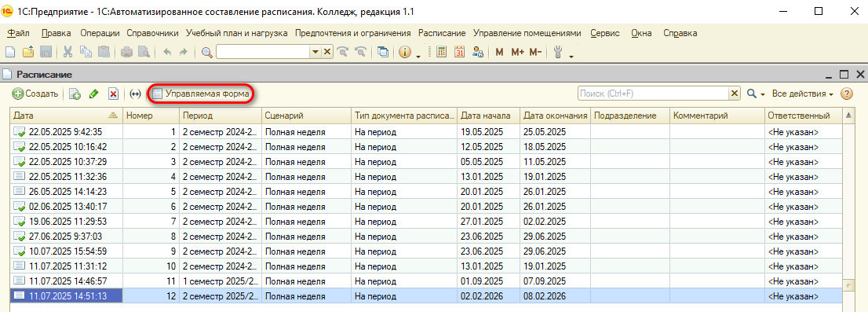Click the Print preview icon
The height and width of the screenshot is (312, 868).
point(144,52)
